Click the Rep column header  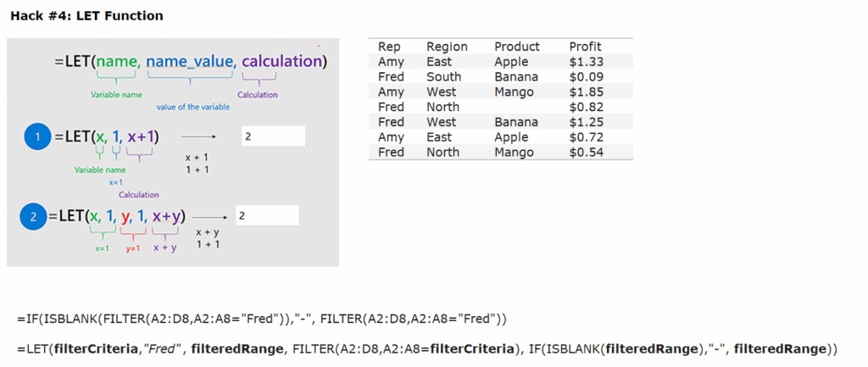pos(390,47)
